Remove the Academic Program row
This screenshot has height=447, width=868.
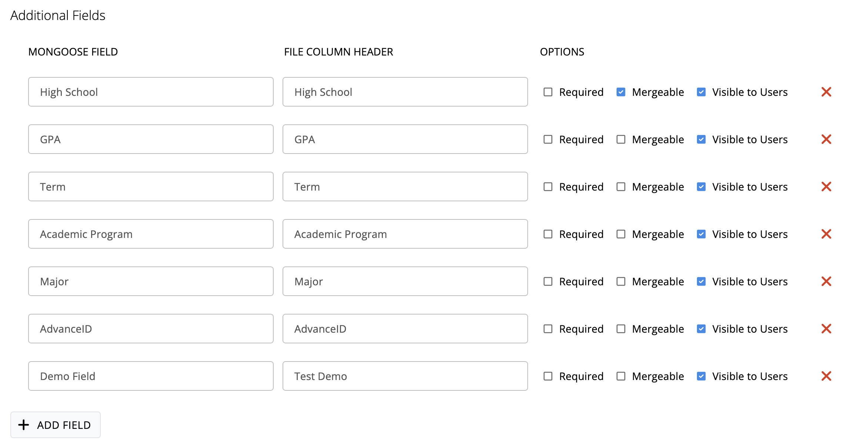tap(826, 234)
